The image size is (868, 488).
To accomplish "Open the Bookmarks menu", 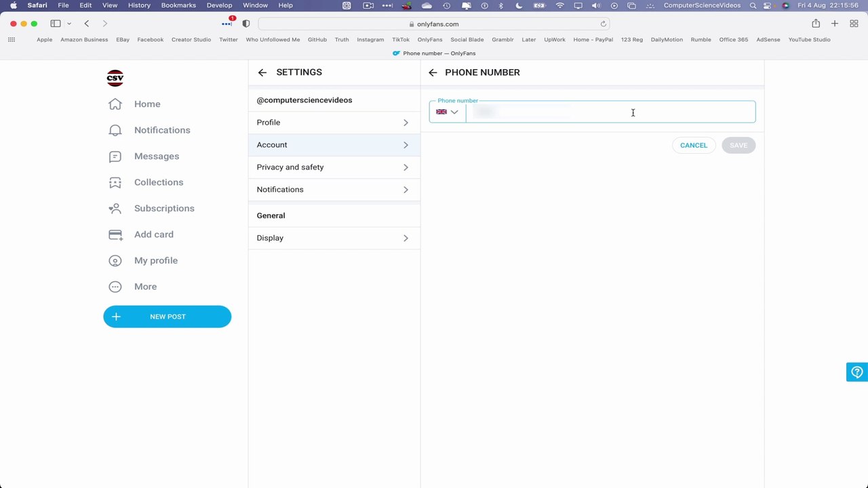I will [x=178, y=5].
